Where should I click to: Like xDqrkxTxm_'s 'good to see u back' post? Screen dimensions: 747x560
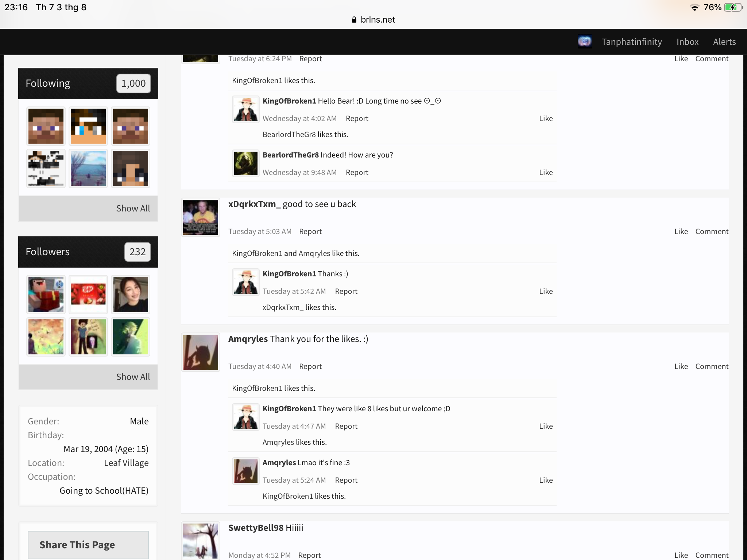pos(681,232)
